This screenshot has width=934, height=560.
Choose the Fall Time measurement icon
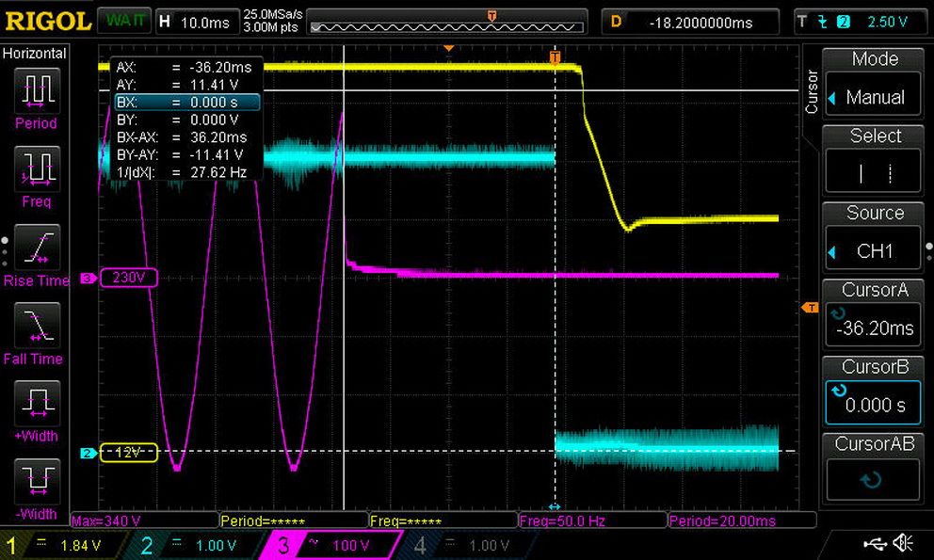(x=37, y=326)
